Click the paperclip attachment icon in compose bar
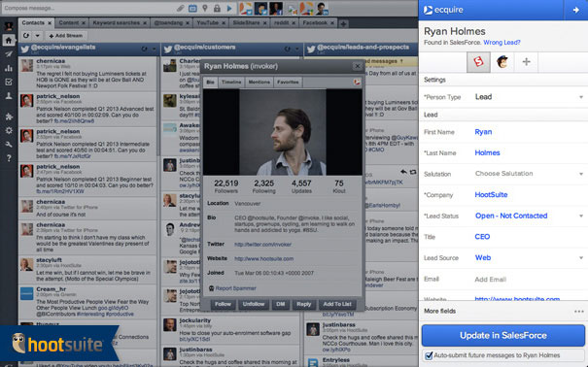This screenshot has height=367, width=588. 181,8
